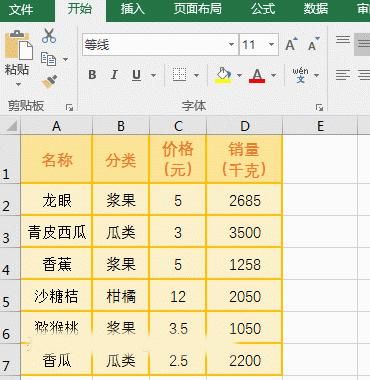Expand 粘贴 paste options arrow
Viewport: 370px width, 380px height.
pyautogui.click(x=18, y=84)
